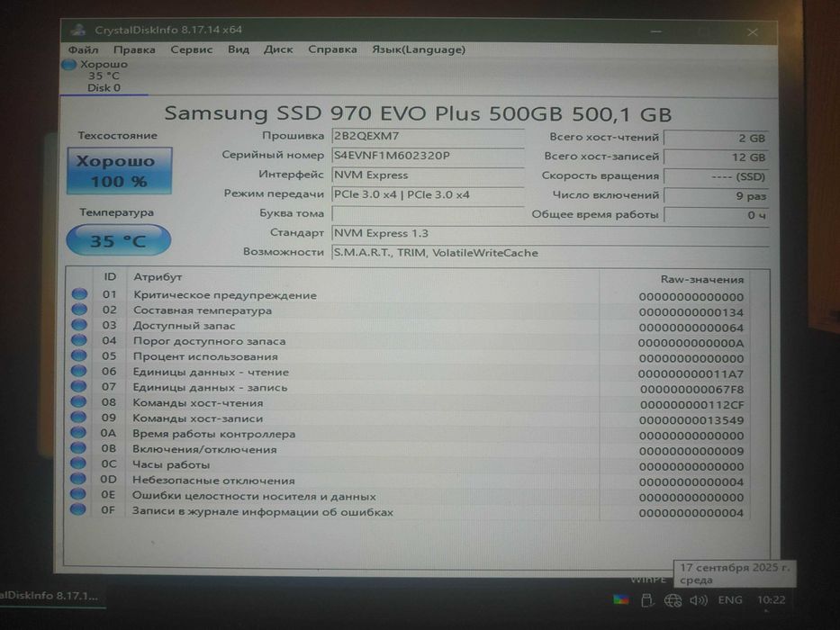Open the network globe tray icon
This screenshot has height=630, width=840.
pos(673,600)
